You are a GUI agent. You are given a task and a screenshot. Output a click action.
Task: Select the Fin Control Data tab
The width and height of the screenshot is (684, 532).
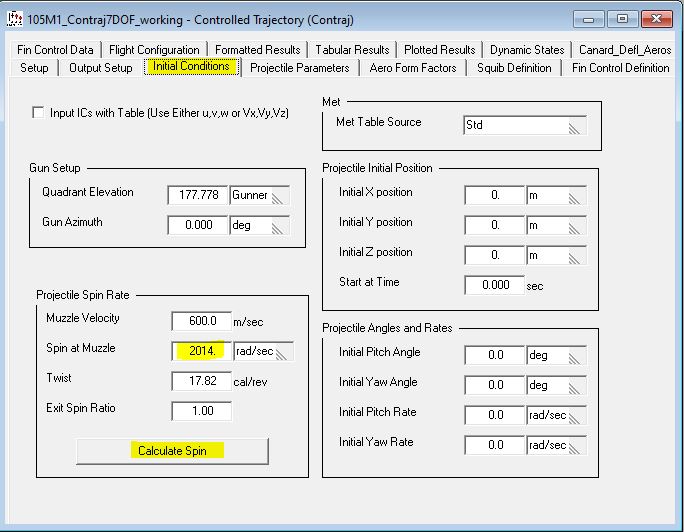click(x=55, y=50)
